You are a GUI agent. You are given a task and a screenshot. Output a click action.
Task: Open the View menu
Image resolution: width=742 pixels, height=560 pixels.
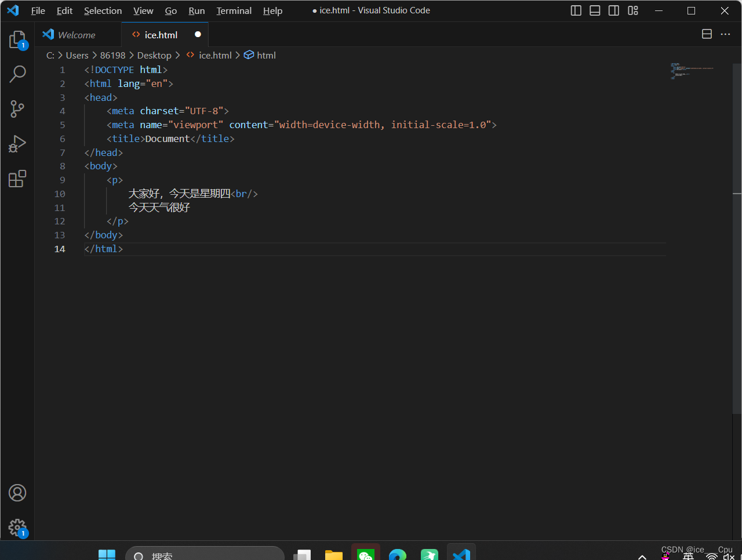[143, 10]
